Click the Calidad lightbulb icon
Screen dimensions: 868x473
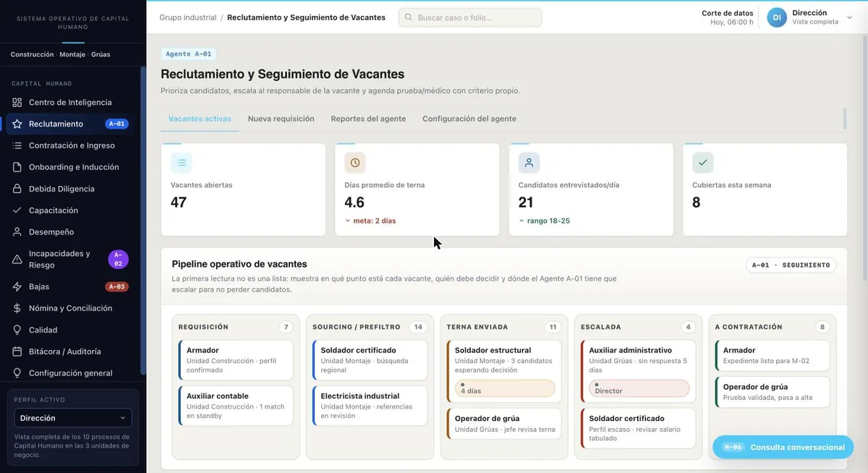[x=17, y=331]
